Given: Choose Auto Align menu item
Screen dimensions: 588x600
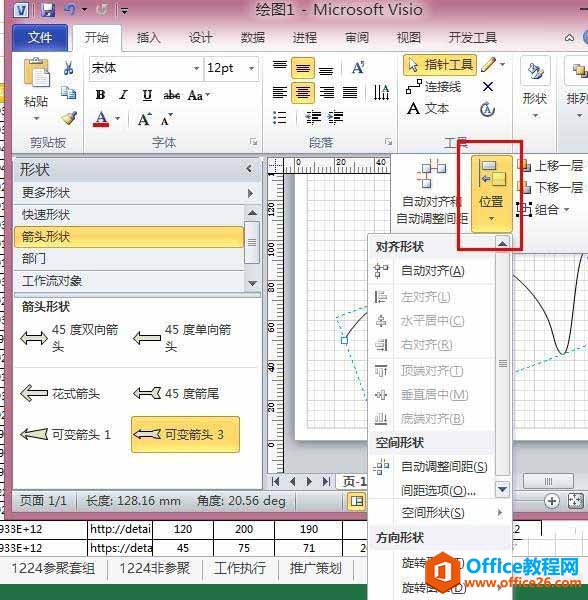Looking at the screenshot, I should (431, 271).
